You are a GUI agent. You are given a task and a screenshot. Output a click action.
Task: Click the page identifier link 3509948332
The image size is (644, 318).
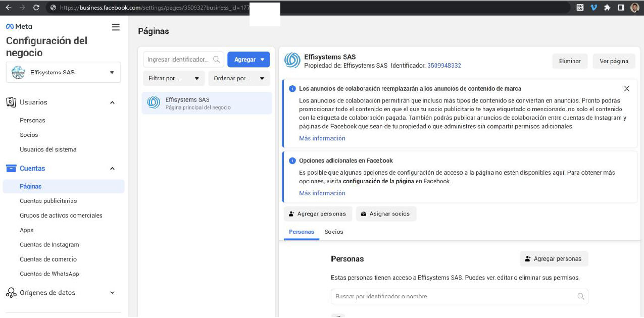point(444,66)
